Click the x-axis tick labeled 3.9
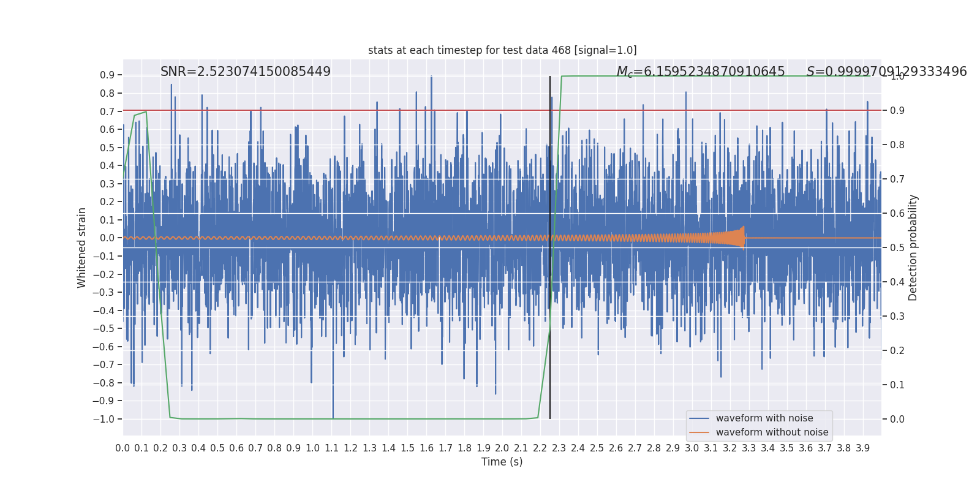This screenshot has width=980, height=490. pyautogui.click(x=863, y=448)
